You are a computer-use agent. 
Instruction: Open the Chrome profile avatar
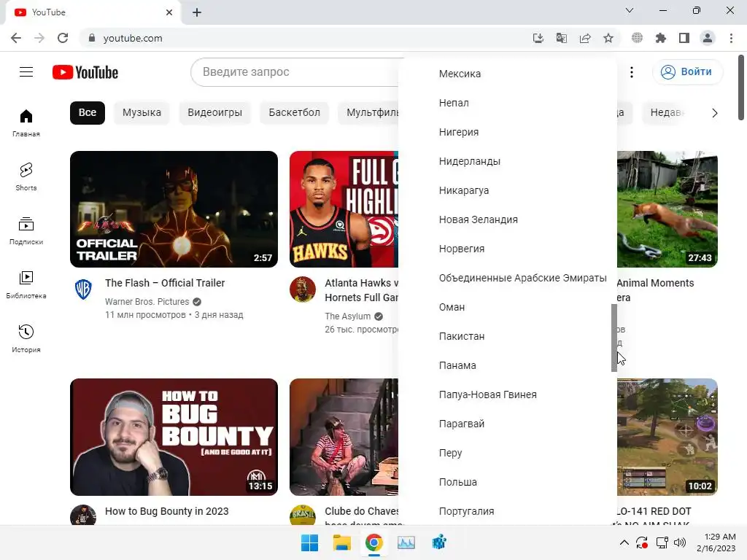tap(708, 38)
